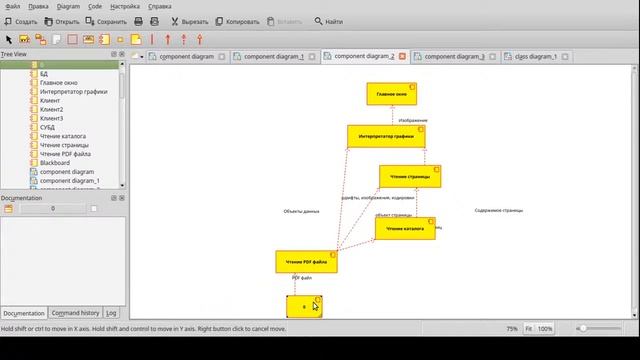Switch to the component diagram_1 tab
Viewport: 640px width, 360px height.
(x=274, y=57)
